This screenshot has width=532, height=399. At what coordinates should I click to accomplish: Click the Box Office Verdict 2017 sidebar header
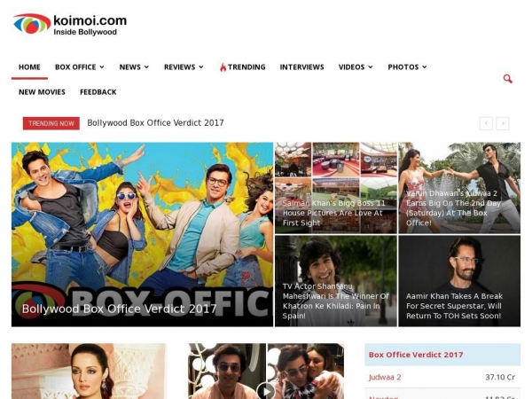click(442, 355)
